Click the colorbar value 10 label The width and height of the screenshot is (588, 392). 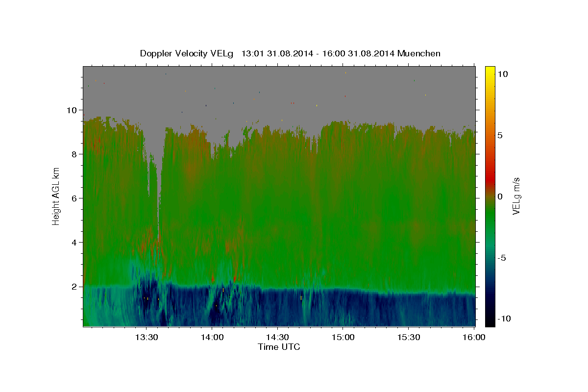click(502, 74)
